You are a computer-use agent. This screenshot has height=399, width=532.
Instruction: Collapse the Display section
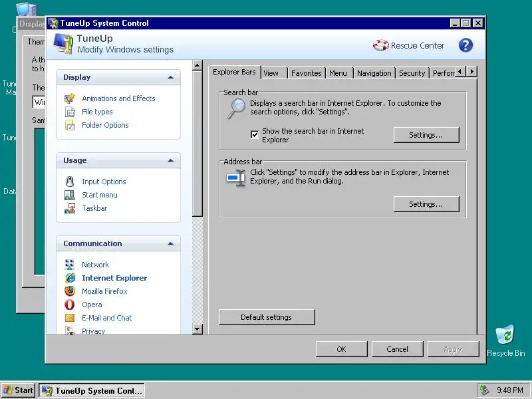click(x=171, y=77)
